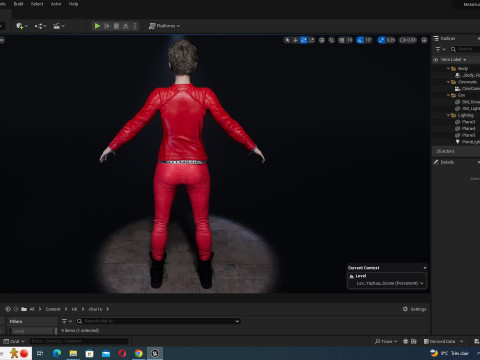Open the Blueprints toolbar dropdown
This screenshot has height=360, width=480.
click(x=40, y=26)
